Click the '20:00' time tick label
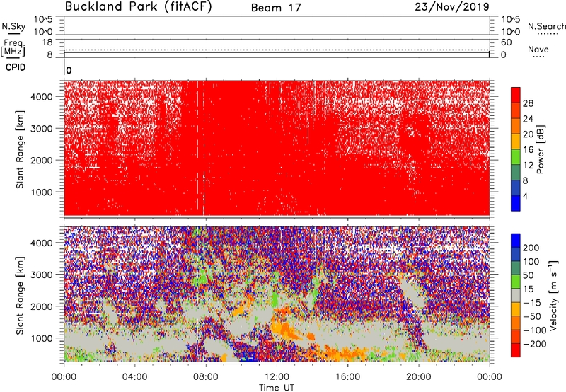Image resolution: width=566 pixels, height=392 pixels. coord(418,377)
